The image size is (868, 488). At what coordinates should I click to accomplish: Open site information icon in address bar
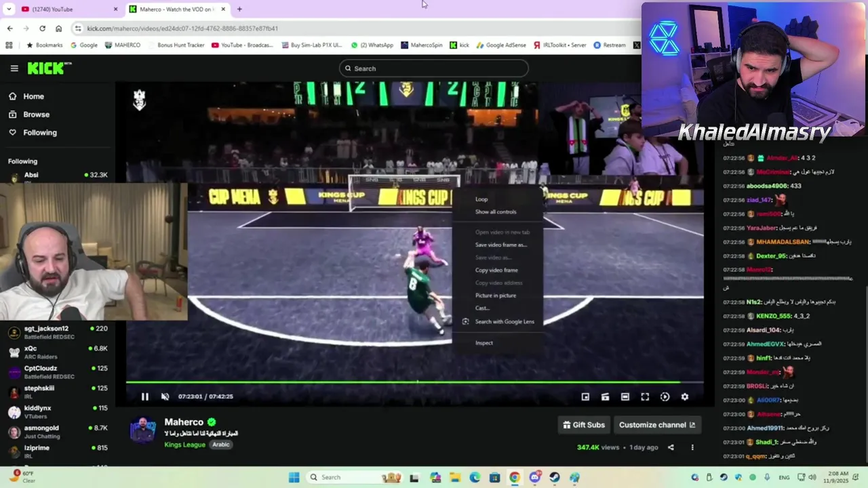click(78, 28)
